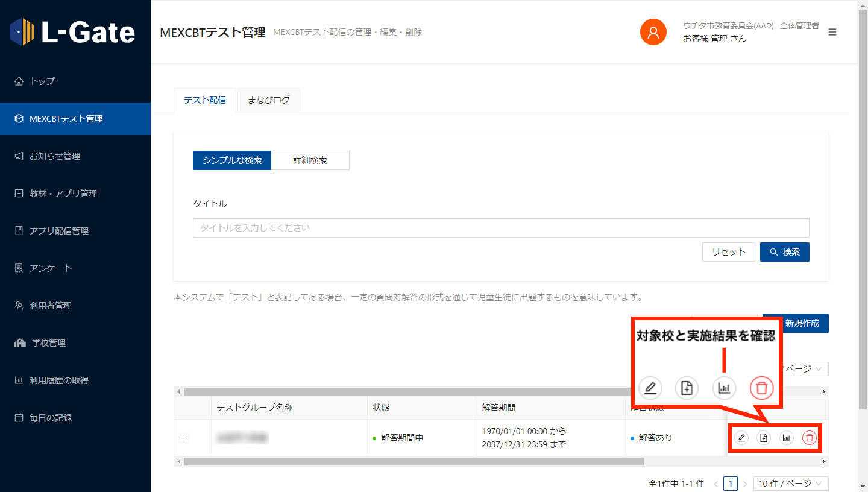Select シンプルな検索 search mode

[232, 160]
